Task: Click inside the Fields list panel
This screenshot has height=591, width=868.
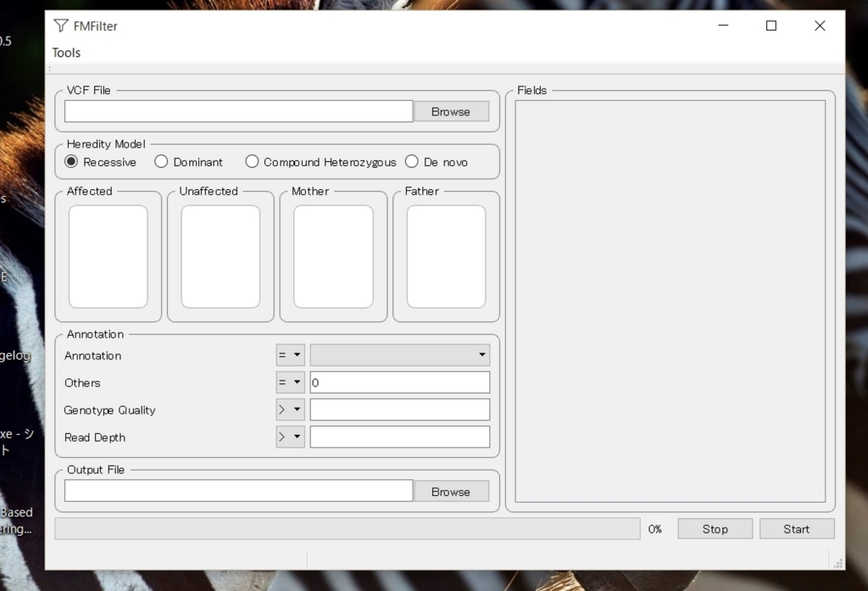Action: coord(670,301)
